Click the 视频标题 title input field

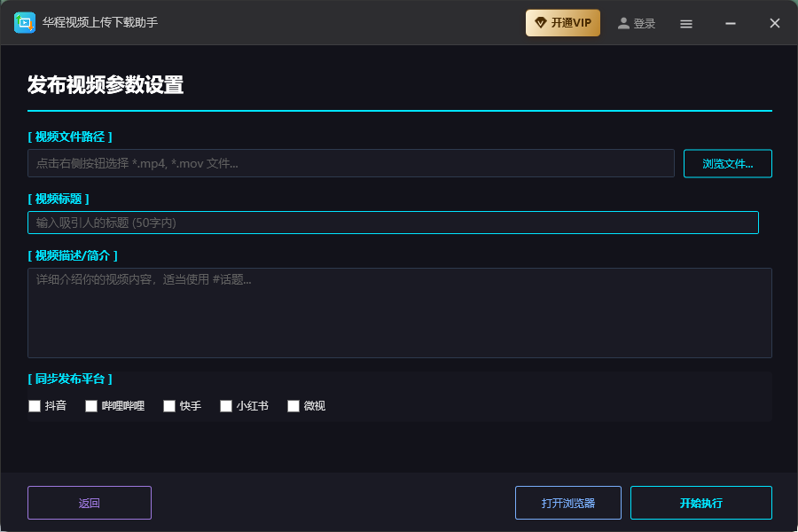(393, 223)
